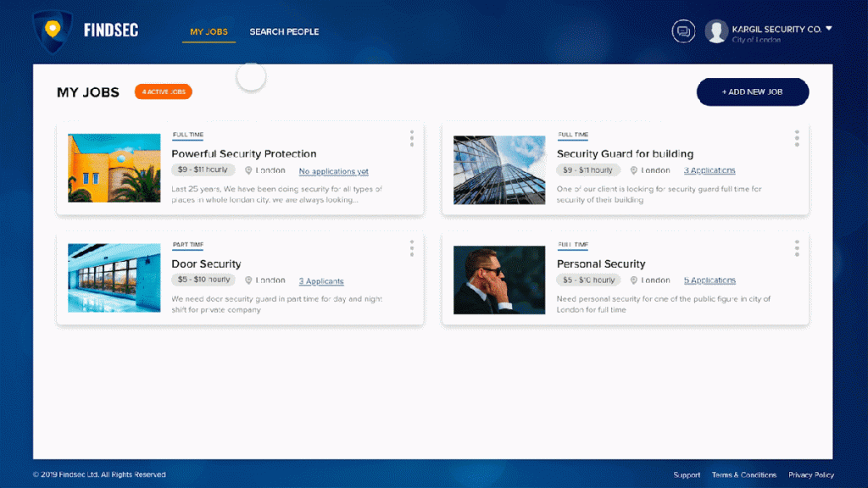Screen dimensions: 868x488
Task: Open 3 Applicants link on Door Security
Action: click(x=321, y=281)
